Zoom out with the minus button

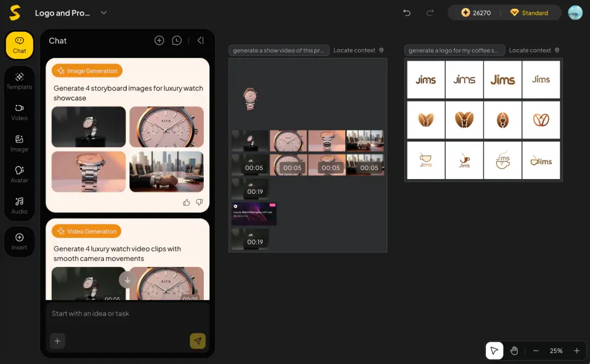536,351
